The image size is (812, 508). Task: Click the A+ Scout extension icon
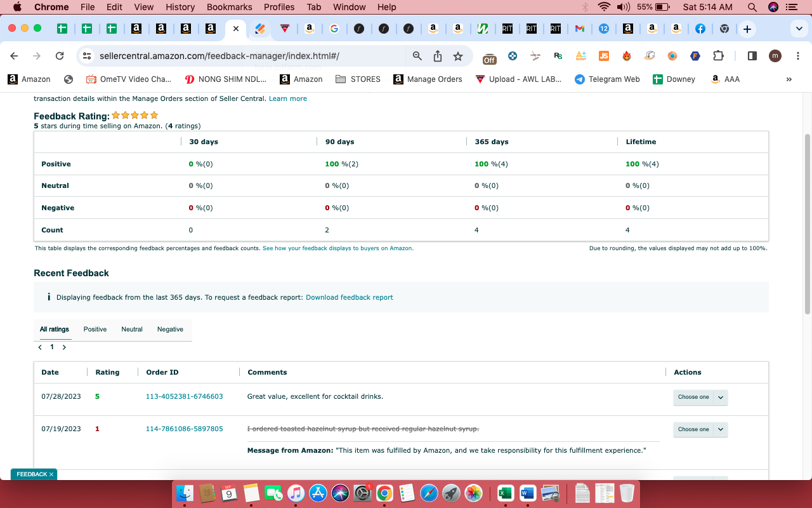[x=581, y=56]
